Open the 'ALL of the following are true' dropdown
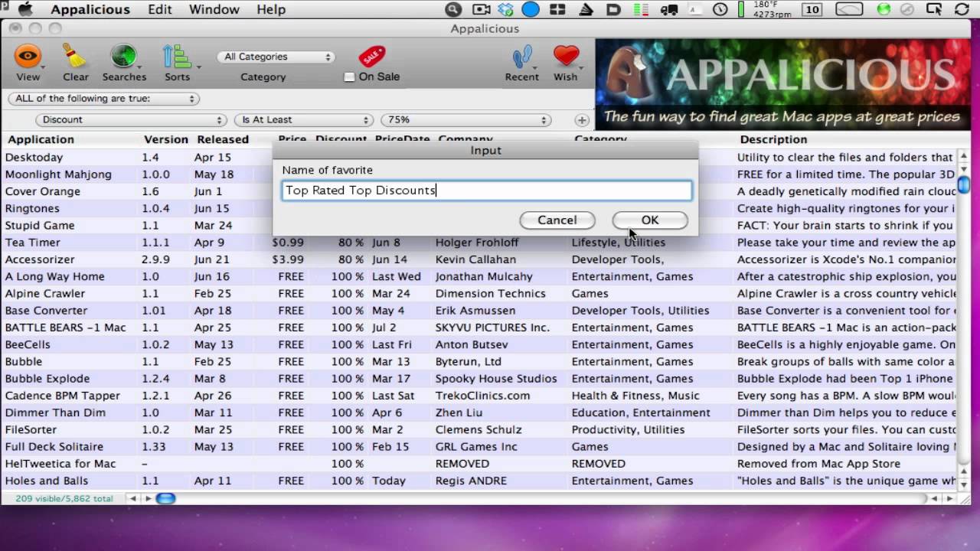 point(103,99)
